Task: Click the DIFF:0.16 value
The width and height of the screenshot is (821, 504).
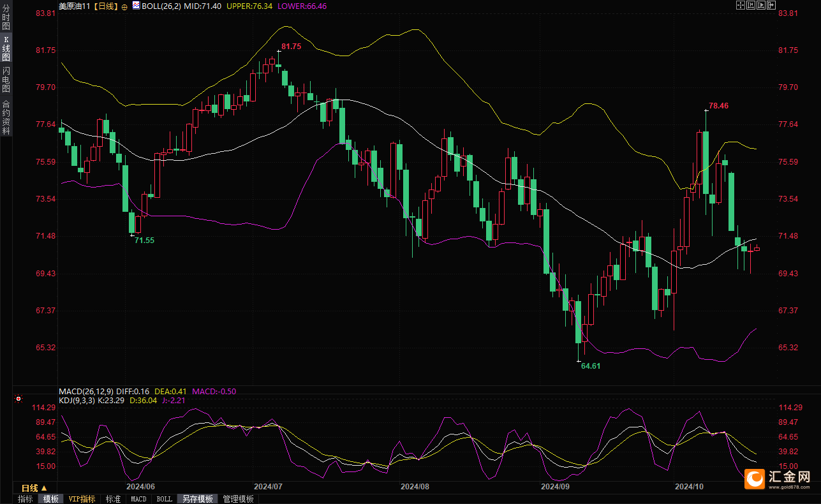Action: pos(133,391)
